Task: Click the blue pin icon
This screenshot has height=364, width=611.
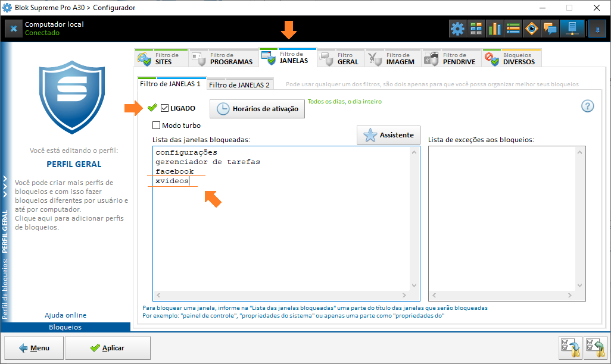Action: (597, 29)
